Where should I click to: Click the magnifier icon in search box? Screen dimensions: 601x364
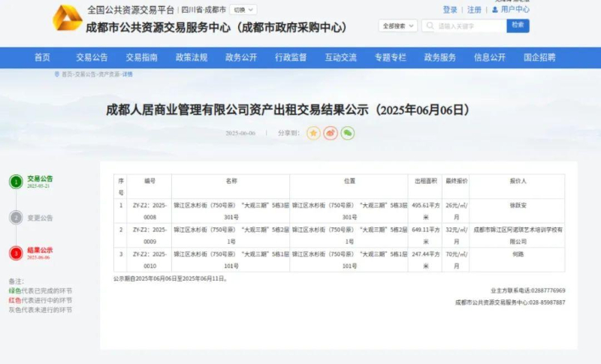click(430, 26)
